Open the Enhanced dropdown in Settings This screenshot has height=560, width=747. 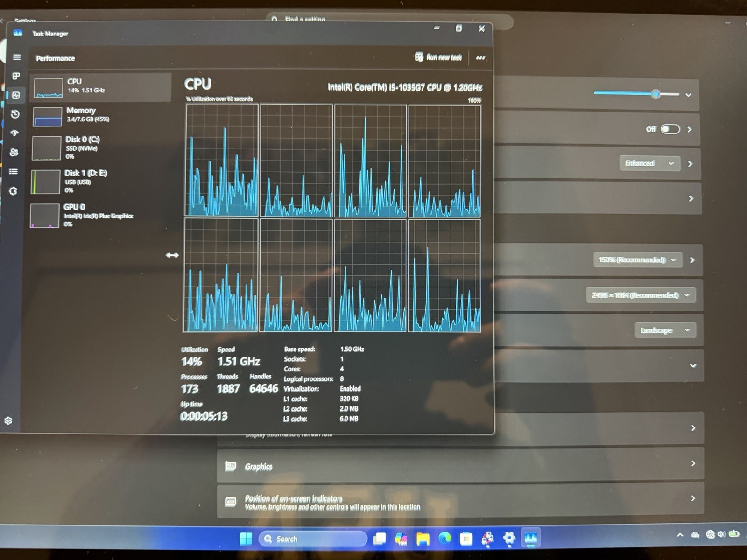coord(649,163)
